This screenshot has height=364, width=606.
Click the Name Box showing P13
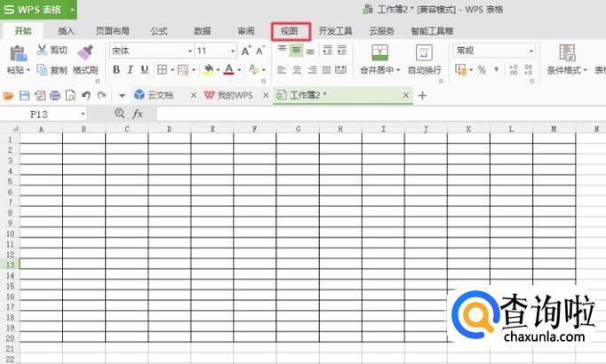tap(44, 115)
